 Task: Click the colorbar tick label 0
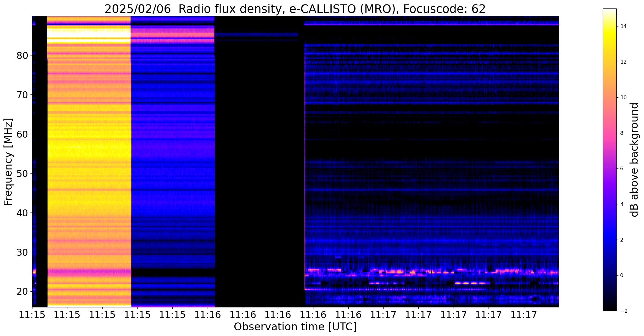622,276
